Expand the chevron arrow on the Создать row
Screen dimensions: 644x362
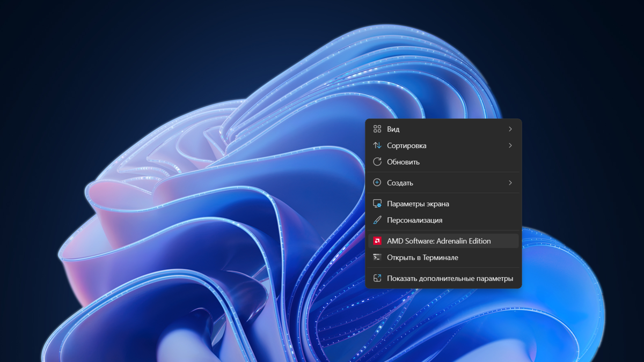pos(510,183)
